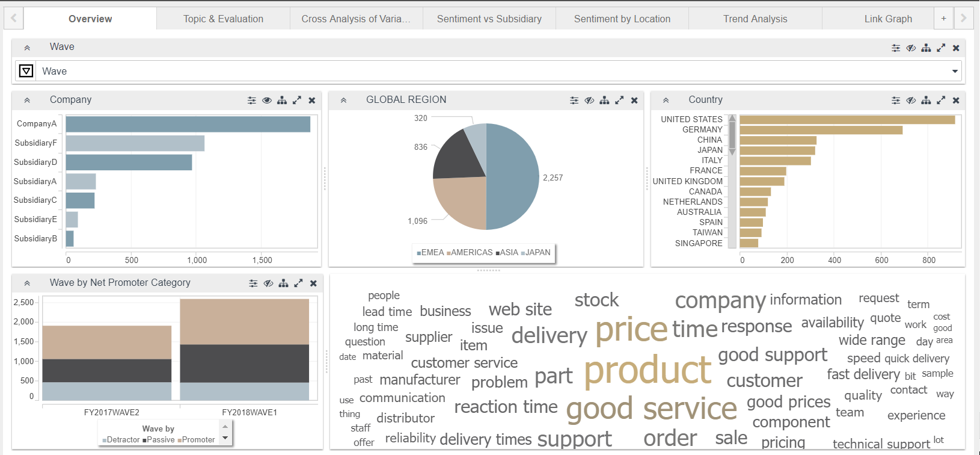Click the word 'price' in word cloud
The image size is (980, 455).
[631, 329]
